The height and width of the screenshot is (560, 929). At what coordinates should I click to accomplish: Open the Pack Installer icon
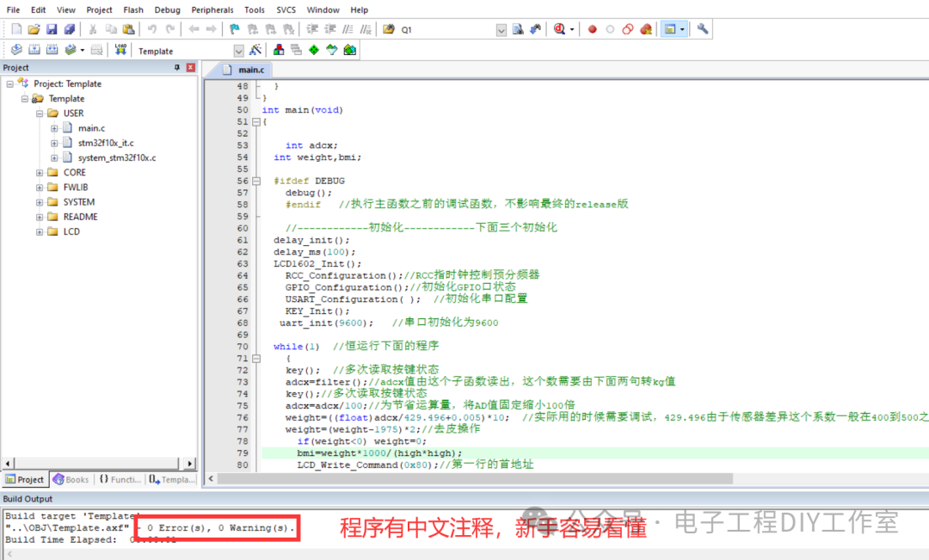(x=349, y=50)
